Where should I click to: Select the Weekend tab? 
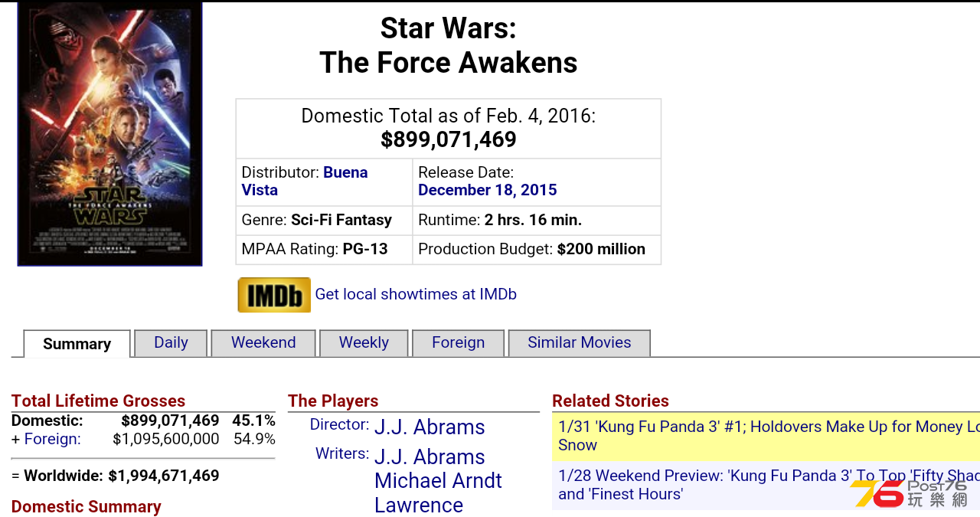click(x=263, y=343)
